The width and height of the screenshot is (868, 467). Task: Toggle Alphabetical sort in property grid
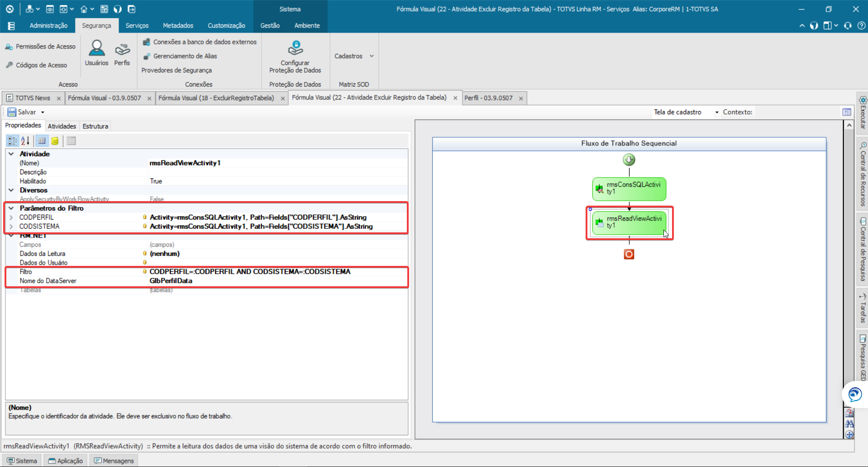tap(25, 141)
